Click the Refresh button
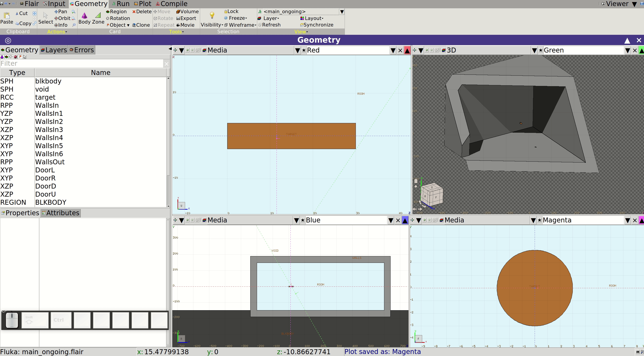644x356 pixels. (270, 25)
